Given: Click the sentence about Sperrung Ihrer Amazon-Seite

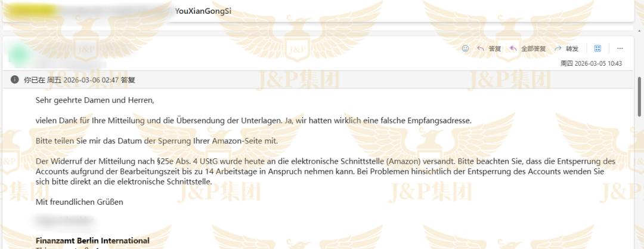Looking at the screenshot, I should (157, 141).
